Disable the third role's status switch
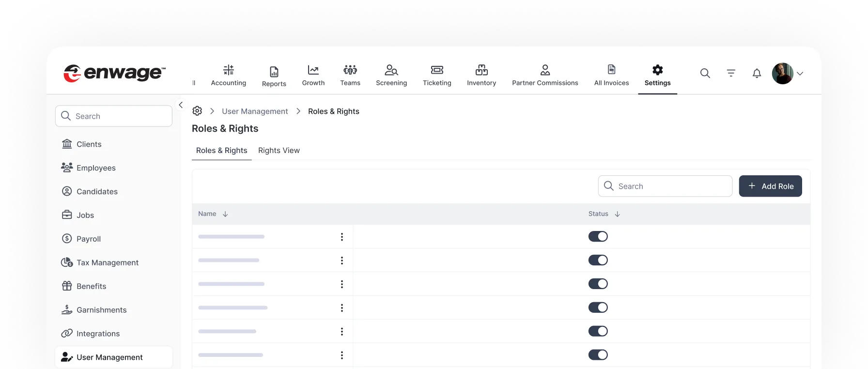Image resolution: width=868 pixels, height=369 pixels. tap(598, 284)
